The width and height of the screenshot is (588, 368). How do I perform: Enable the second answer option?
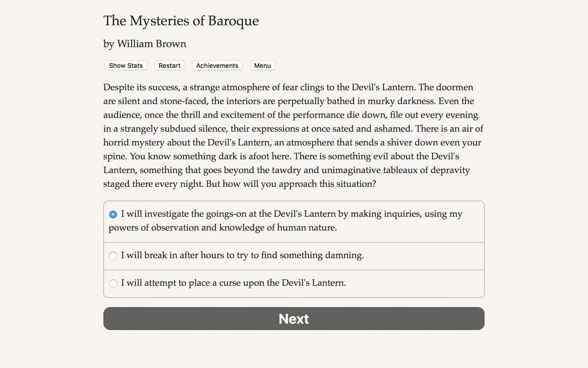point(113,256)
